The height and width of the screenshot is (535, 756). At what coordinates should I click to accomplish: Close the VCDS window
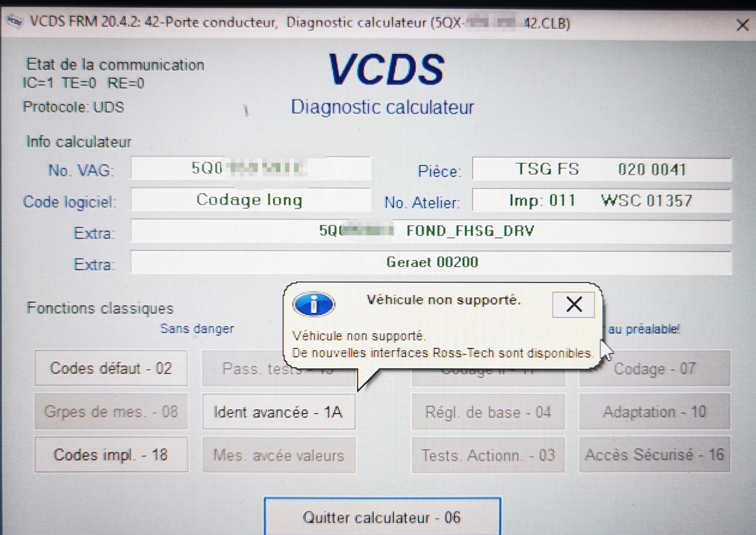point(743,25)
